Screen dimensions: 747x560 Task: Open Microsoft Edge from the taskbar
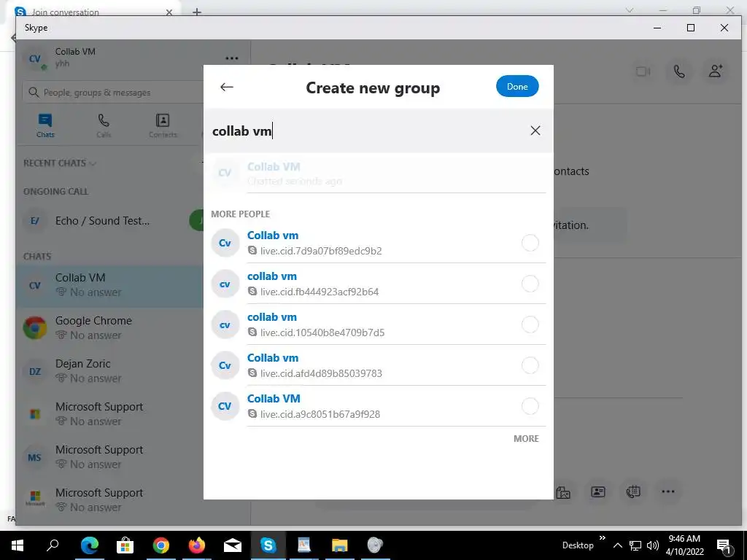click(x=89, y=545)
